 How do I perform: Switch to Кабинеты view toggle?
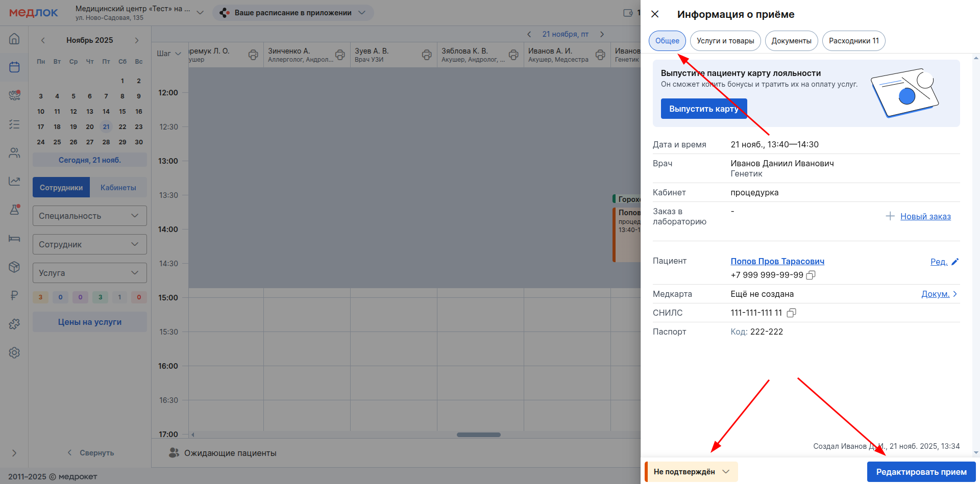coord(118,188)
